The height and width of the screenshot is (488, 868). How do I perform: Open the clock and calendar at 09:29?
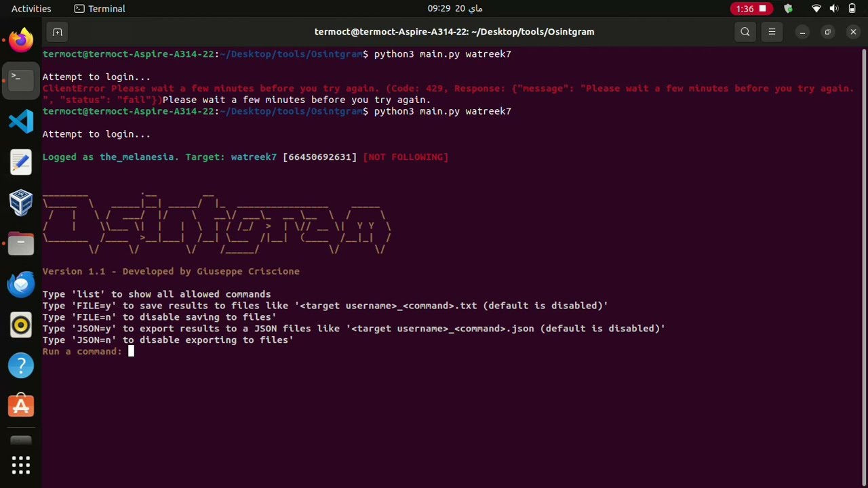coord(455,9)
